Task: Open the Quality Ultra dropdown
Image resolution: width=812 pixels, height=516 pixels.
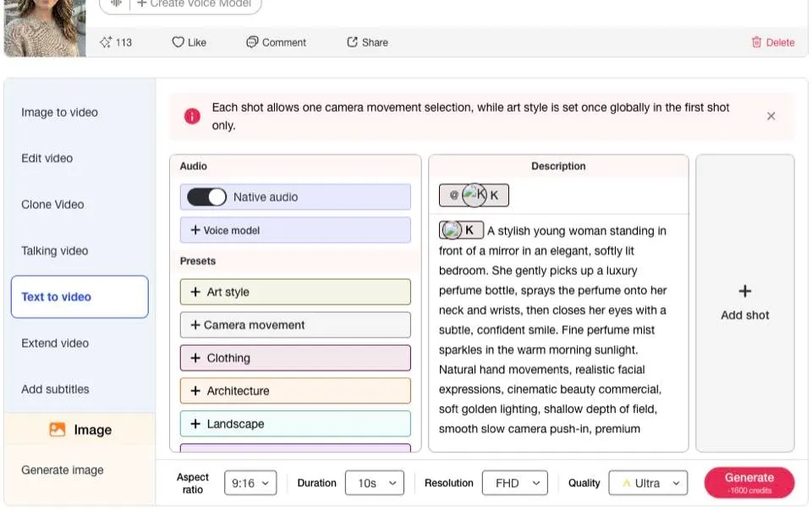Action: click(x=649, y=483)
